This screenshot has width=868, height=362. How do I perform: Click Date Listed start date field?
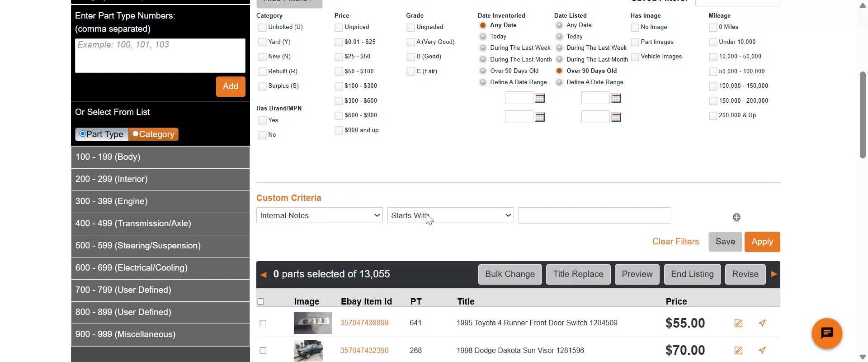tap(595, 98)
